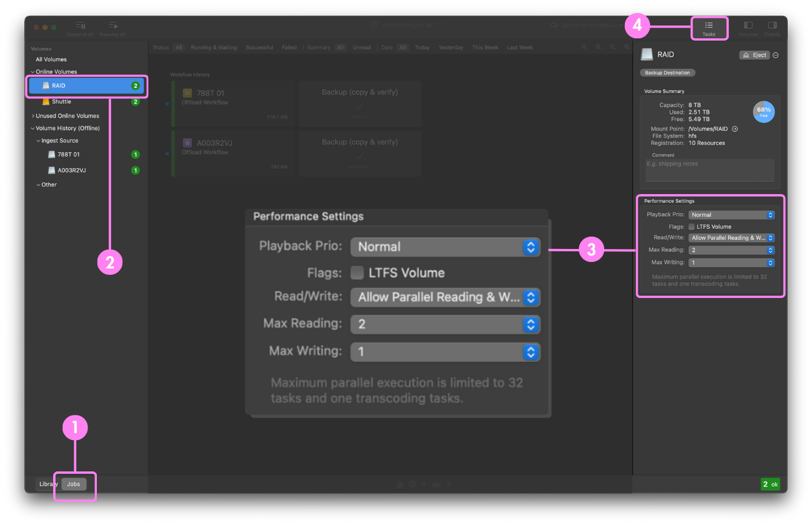The width and height of the screenshot is (812, 531).
Task: Click the Eject button for RAID
Action: click(x=755, y=55)
